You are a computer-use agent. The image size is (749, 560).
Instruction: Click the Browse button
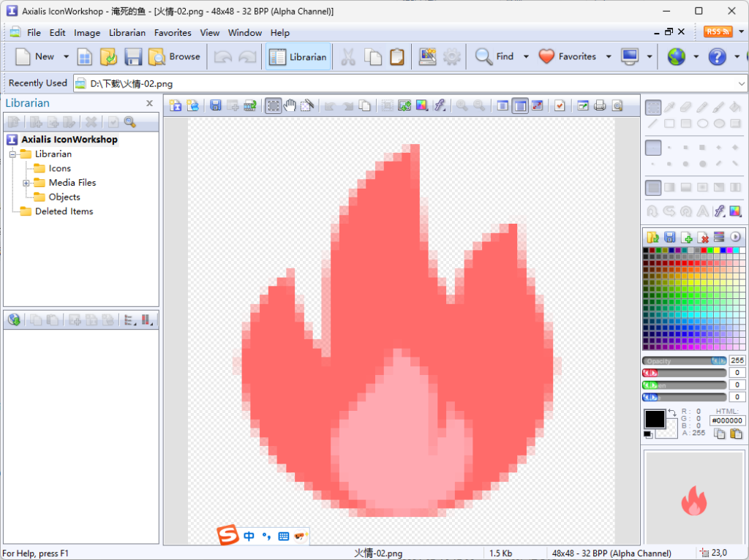tap(175, 57)
